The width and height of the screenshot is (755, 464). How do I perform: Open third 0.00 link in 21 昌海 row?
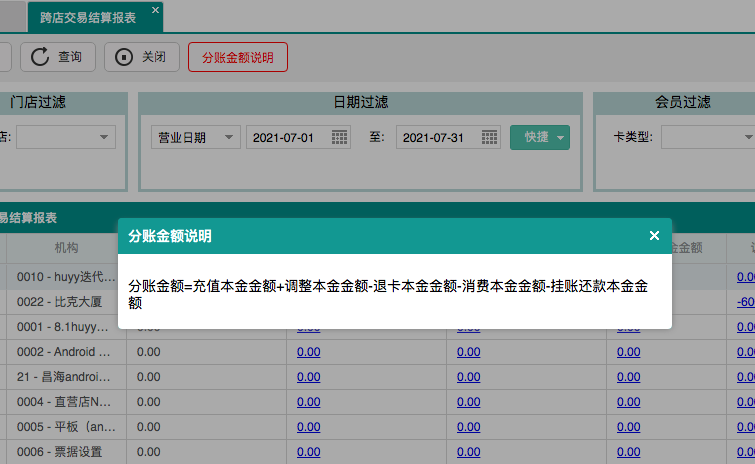click(628, 377)
